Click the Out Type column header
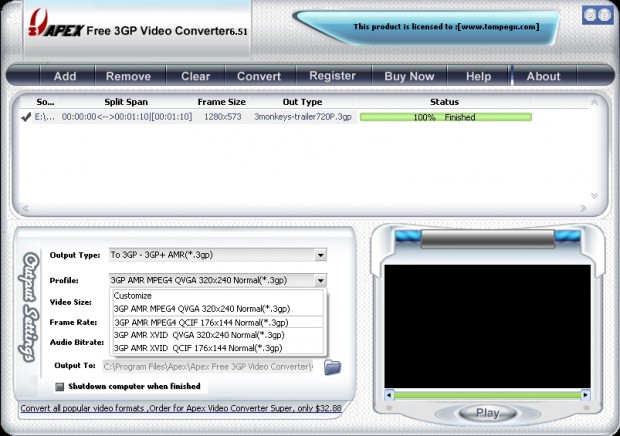Viewport: 620px width, 436px height. (x=302, y=102)
